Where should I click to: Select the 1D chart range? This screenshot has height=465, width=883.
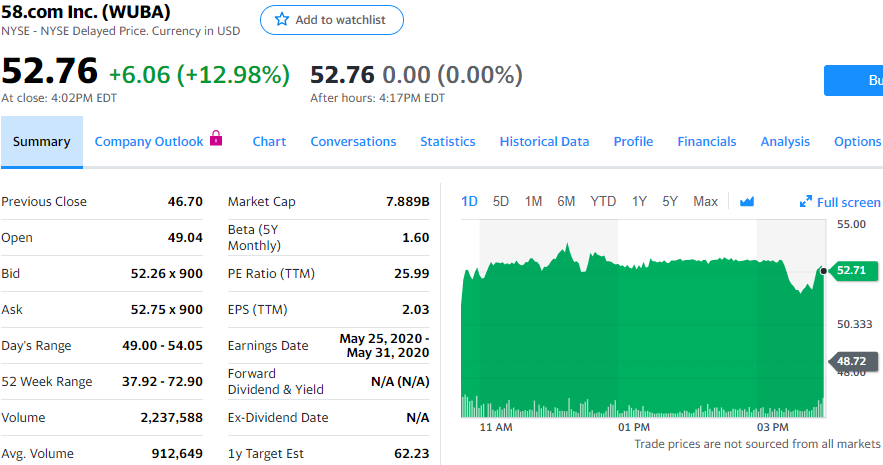(x=469, y=202)
